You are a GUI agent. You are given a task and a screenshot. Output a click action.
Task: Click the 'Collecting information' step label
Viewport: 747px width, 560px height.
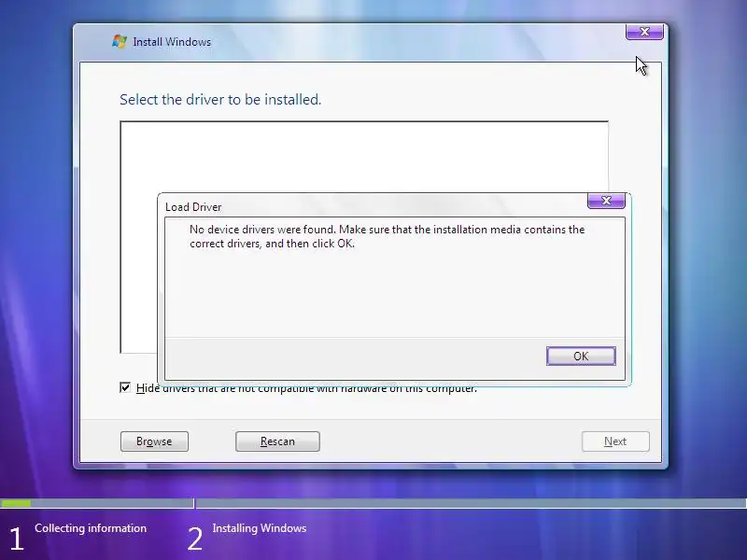tap(91, 528)
